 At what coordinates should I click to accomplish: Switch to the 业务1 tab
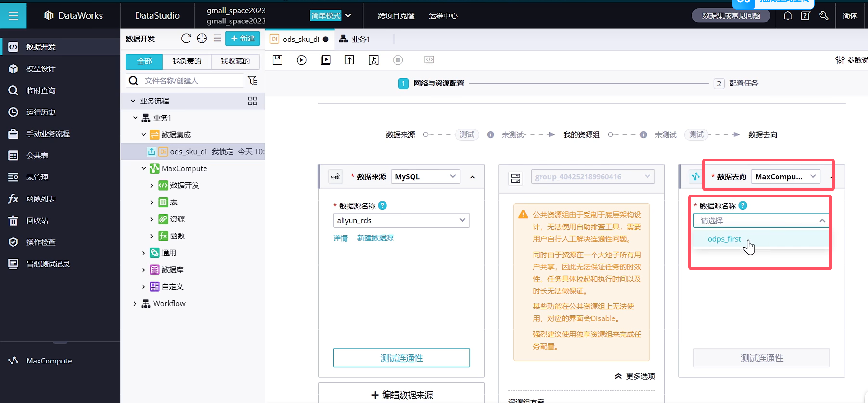click(x=360, y=39)
